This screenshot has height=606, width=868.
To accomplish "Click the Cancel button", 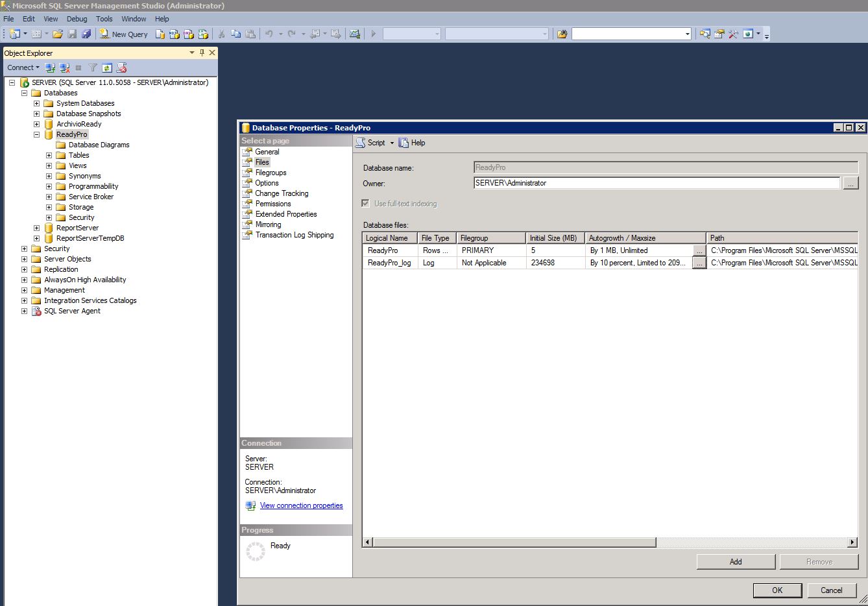I will pos(832,590).
